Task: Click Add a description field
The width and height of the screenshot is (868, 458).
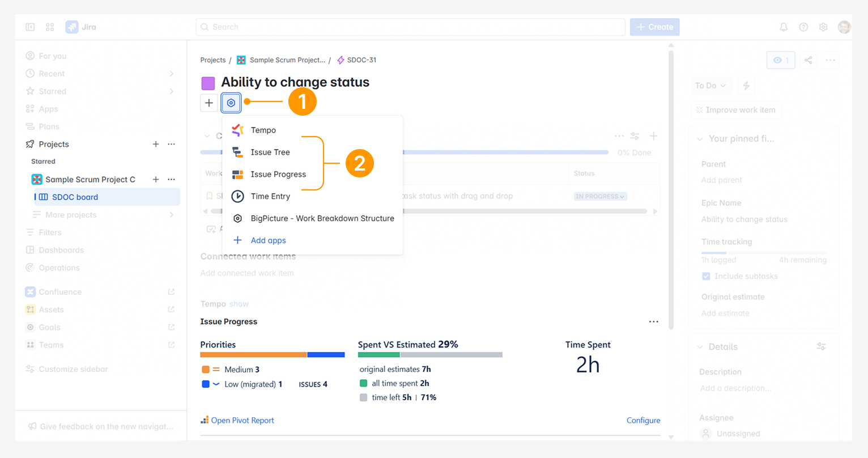Action: click(x=735, y=388)
